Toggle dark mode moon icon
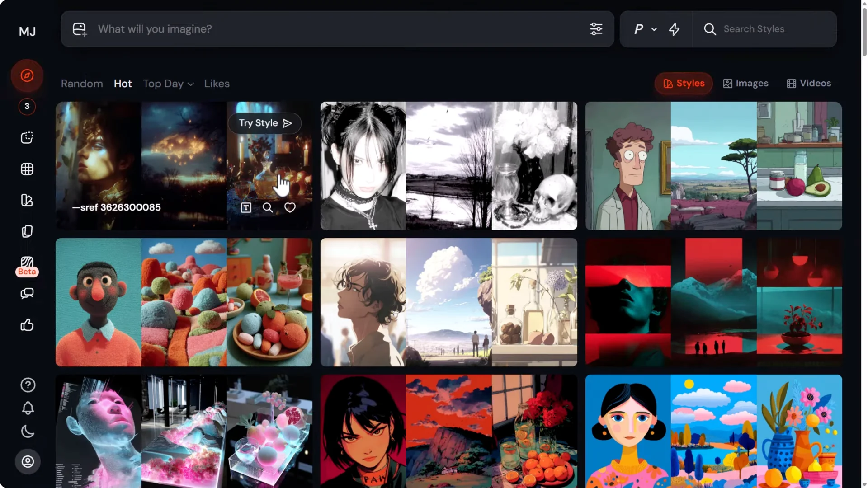This screenshot has width=868, height=488. tap(28, 432)
